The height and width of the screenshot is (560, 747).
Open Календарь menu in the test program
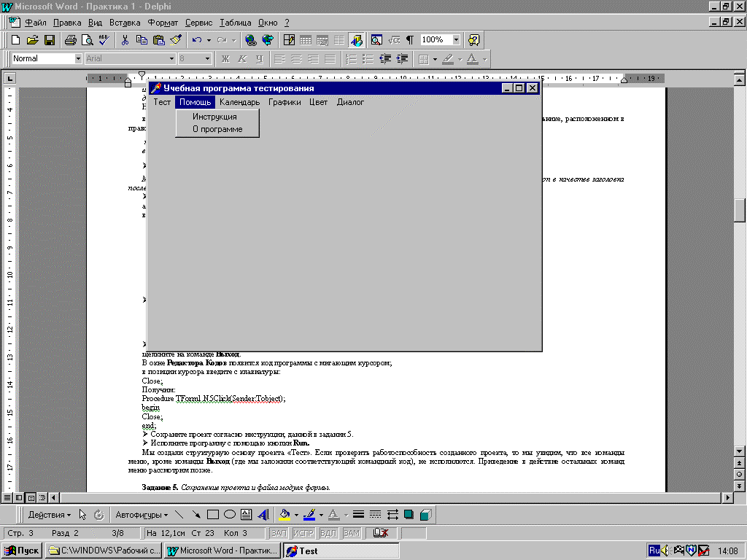point(239,102)
